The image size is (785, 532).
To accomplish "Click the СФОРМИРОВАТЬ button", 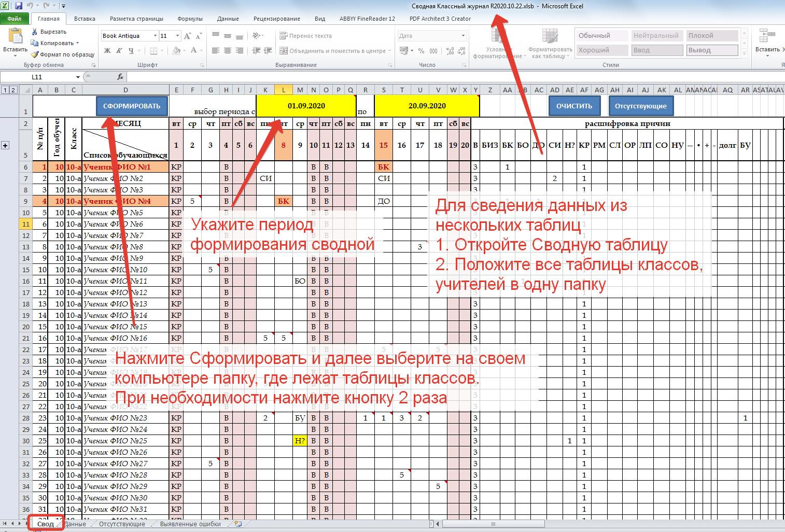I will coord(132,106).
